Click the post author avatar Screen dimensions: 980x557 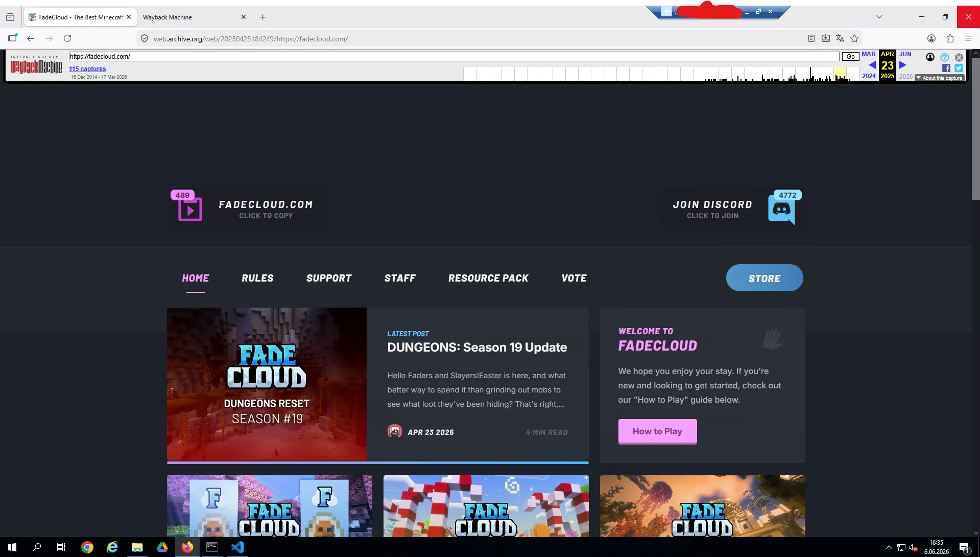click(x=395, y=432)
